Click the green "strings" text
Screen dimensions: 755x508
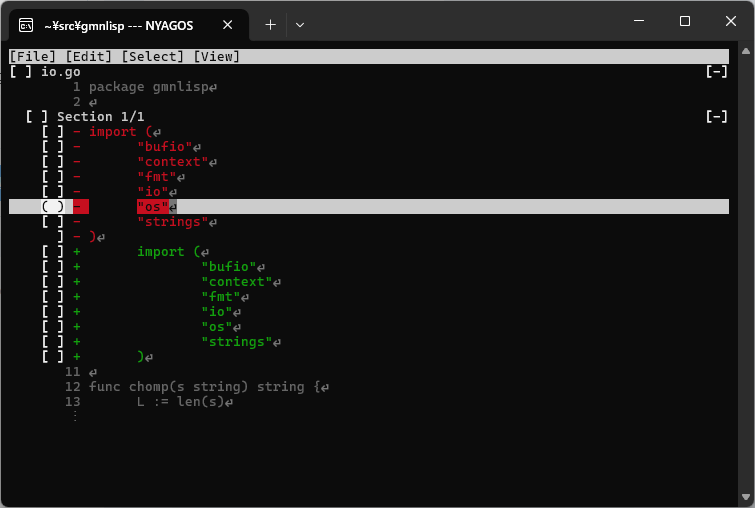[236, 341]
